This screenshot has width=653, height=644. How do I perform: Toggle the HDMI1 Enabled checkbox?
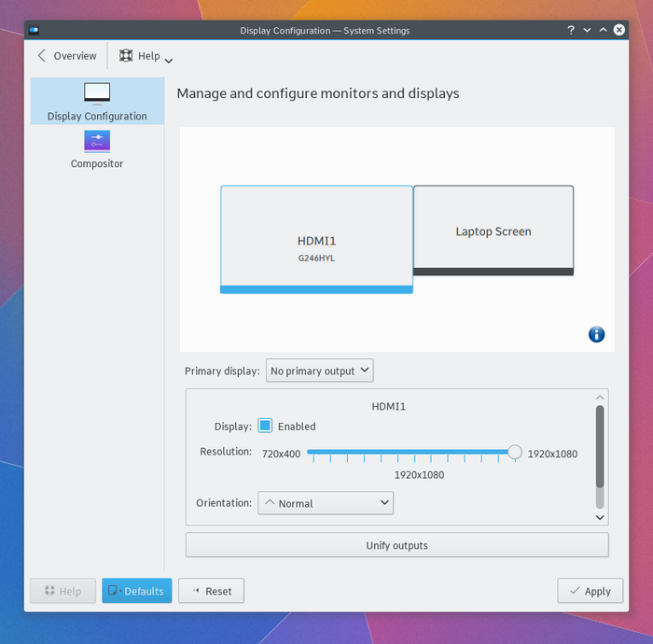click(x=265, y=426)
